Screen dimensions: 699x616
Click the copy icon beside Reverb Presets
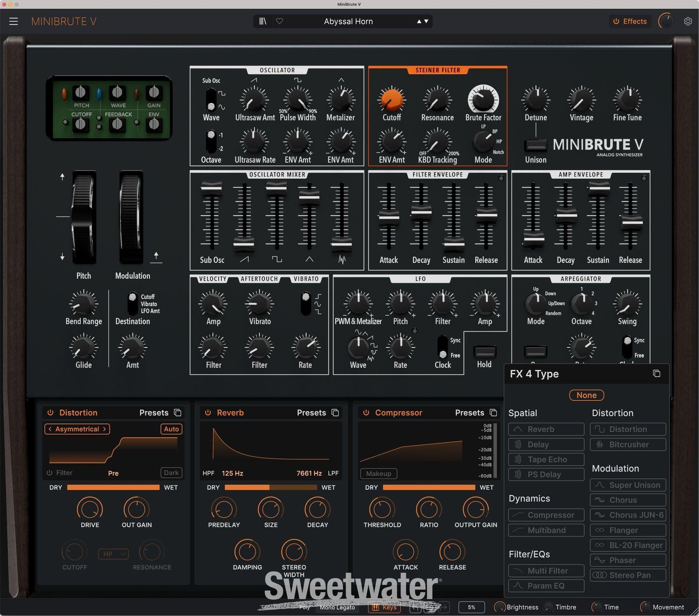click(335, 412)
